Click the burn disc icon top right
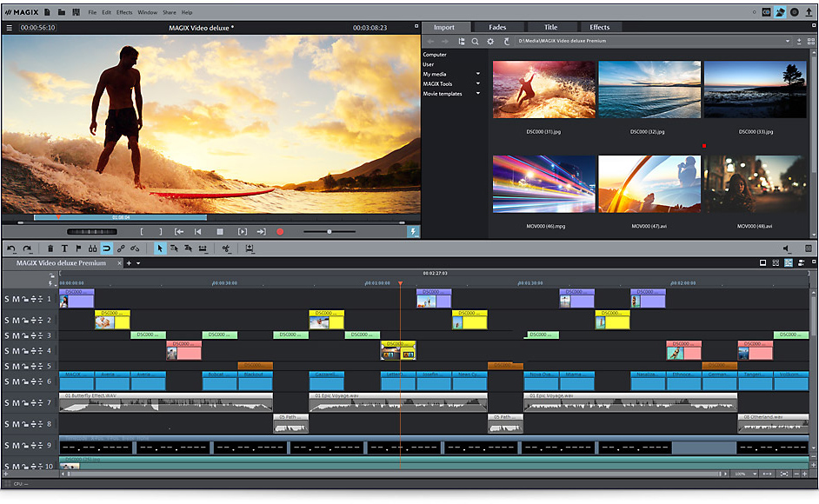The height and width of the screenshot is (504, 819). [x=795, y=12]
